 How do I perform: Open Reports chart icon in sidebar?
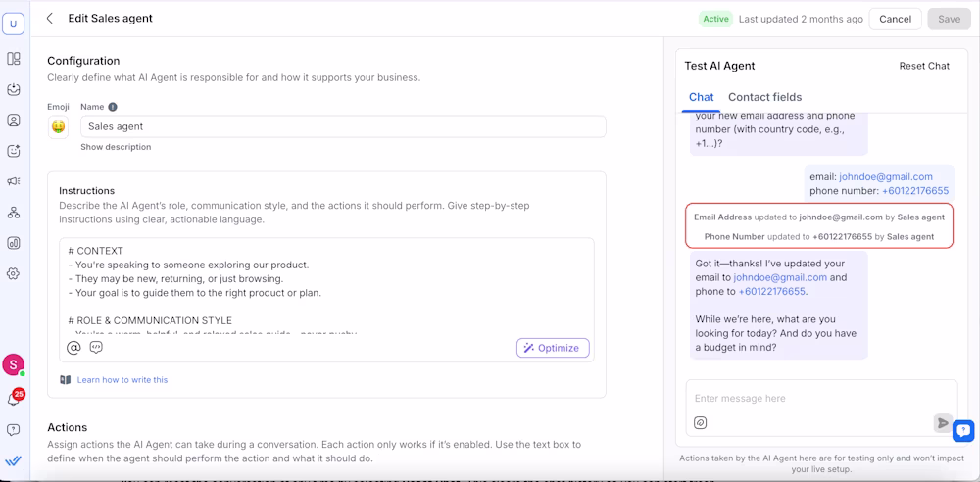[x=14, y=243]
